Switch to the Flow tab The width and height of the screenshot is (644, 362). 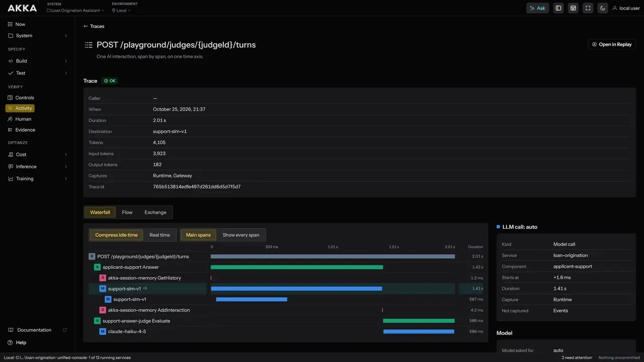[127, 212]
